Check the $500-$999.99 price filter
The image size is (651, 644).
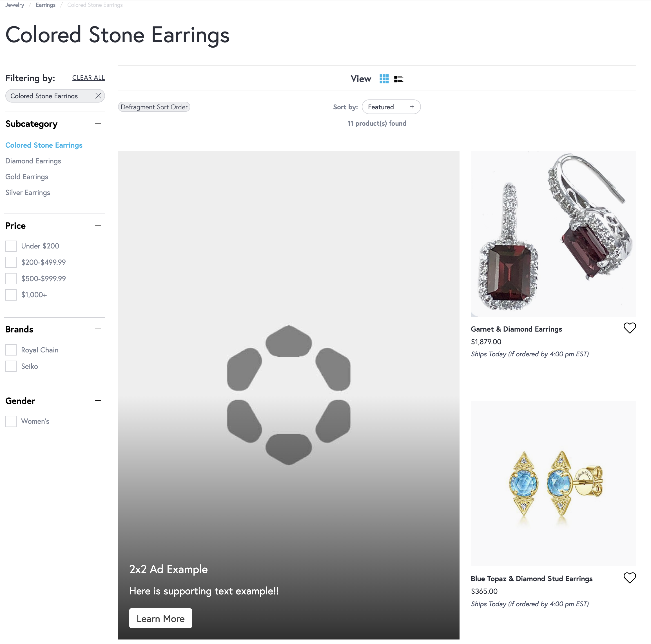click(11, 279)
